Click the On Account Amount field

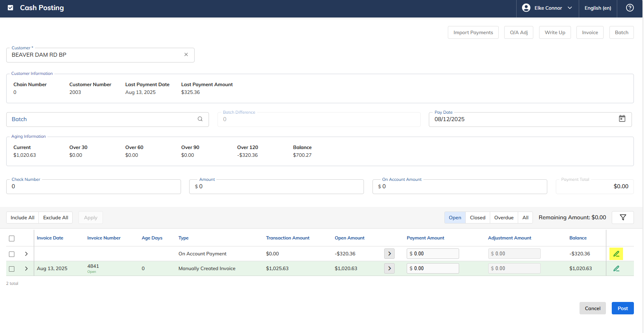tap(460, 187)
